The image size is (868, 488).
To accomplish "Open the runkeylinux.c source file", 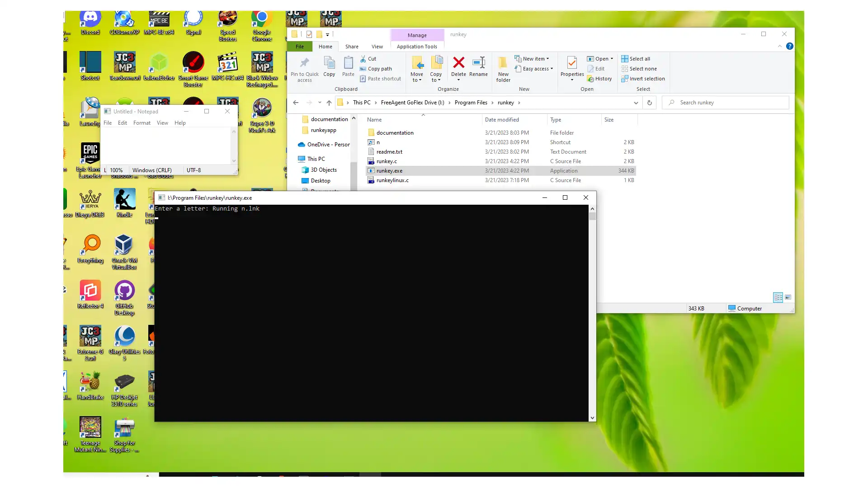I will [x=392, y=180].
